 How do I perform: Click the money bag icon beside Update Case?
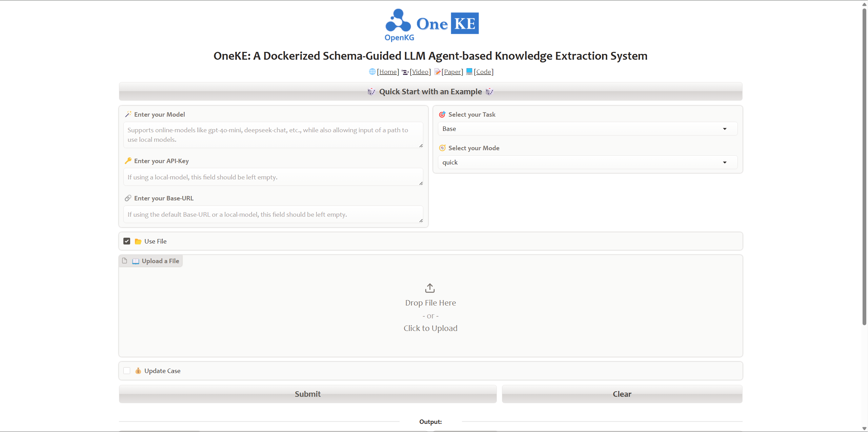click(138, 371)
